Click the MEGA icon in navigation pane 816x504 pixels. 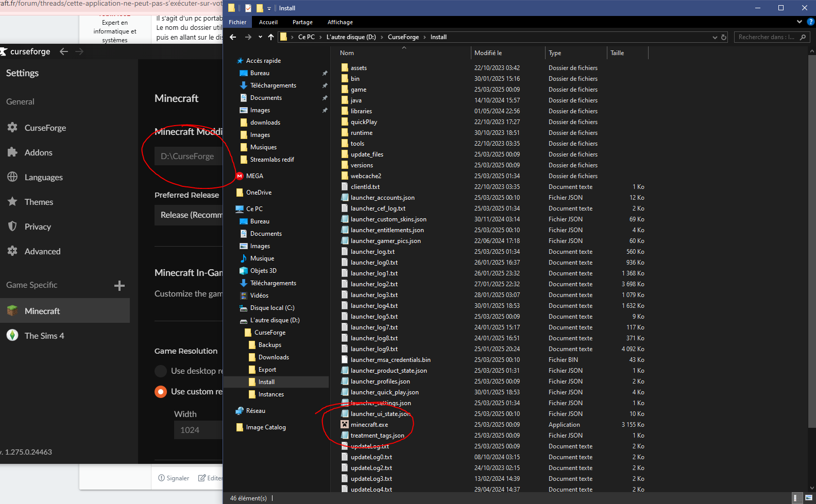[240, 176]
